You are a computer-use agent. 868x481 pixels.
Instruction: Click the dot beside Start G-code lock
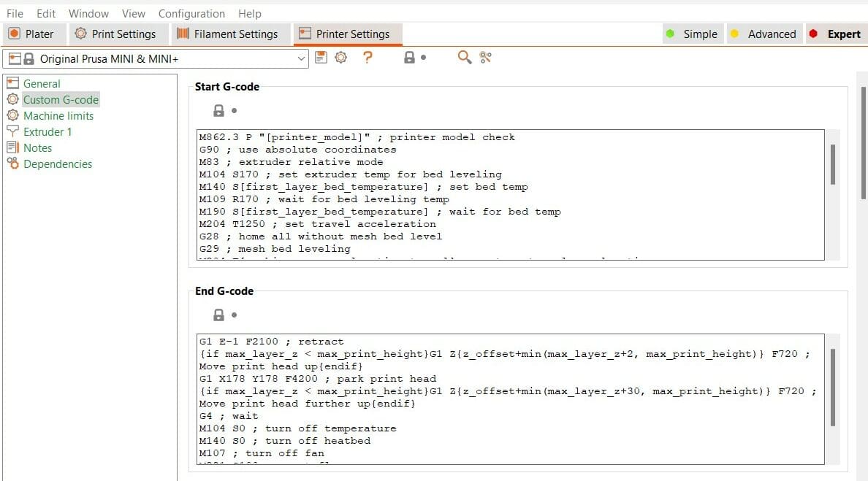(234, 110)
